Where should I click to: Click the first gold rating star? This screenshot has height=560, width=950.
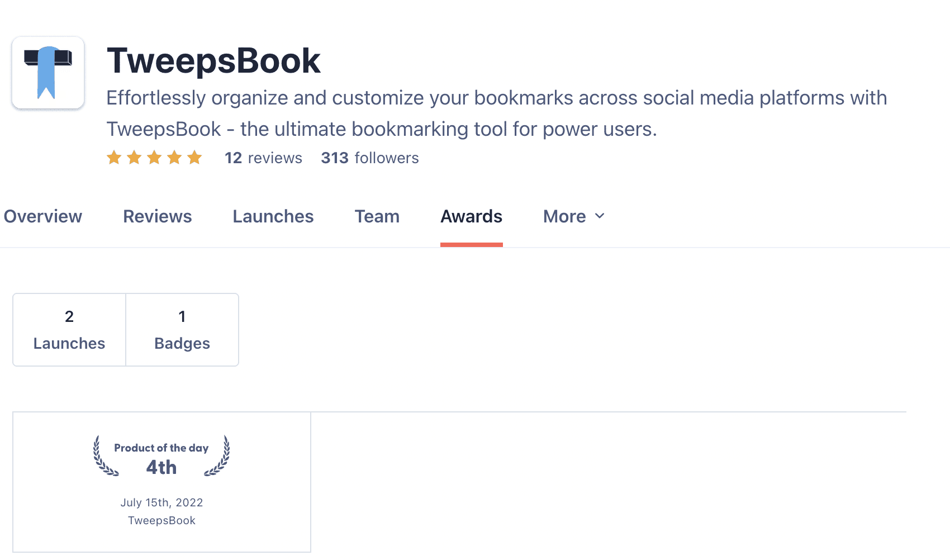(x=114, y=158)
